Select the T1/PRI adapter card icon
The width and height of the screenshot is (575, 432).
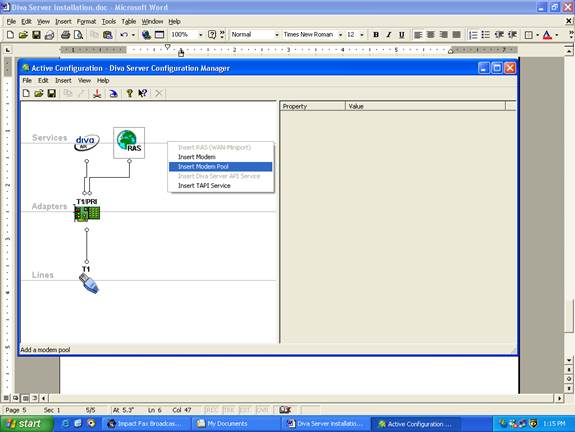pyautogui.click(x=87, y=213)
